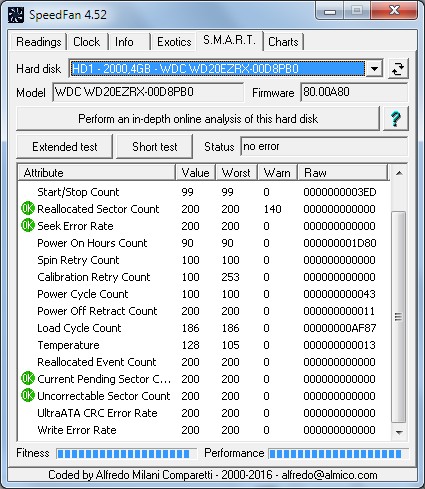Select the Power Off Retract Count row

203,311
